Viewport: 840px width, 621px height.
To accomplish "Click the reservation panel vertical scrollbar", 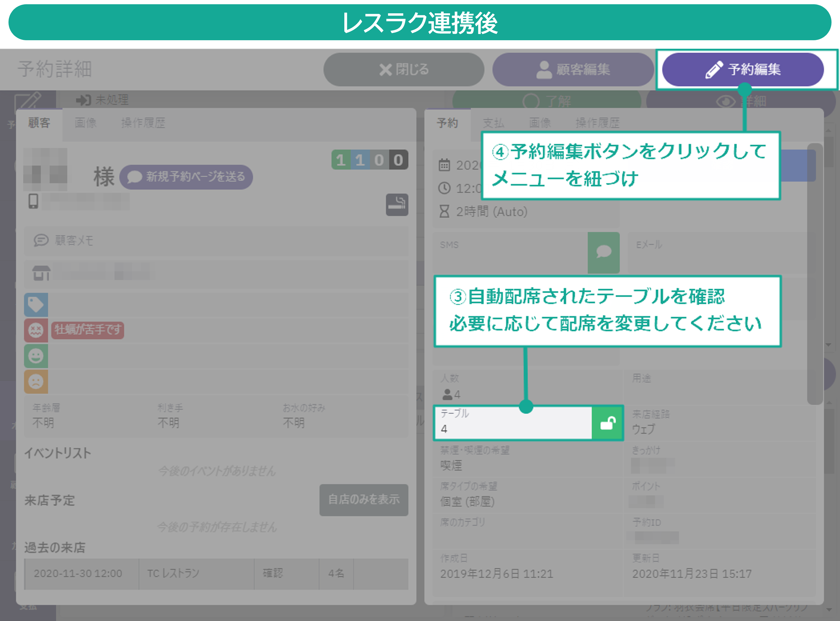I will (814, 274).
